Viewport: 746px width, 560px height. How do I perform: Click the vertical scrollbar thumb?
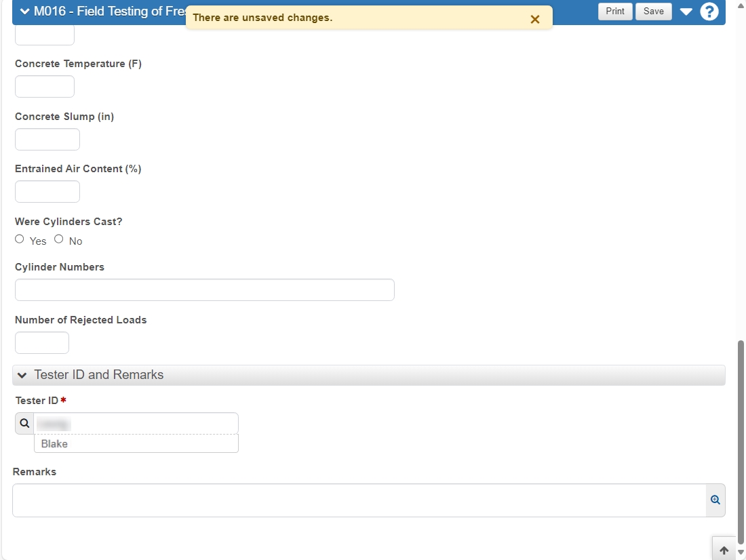point(741,441)
